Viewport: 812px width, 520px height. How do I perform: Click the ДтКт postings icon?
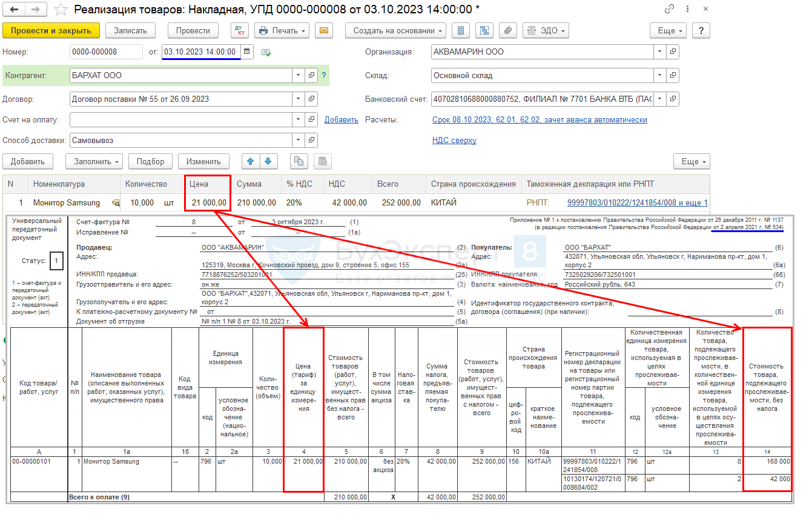[240, 31]
